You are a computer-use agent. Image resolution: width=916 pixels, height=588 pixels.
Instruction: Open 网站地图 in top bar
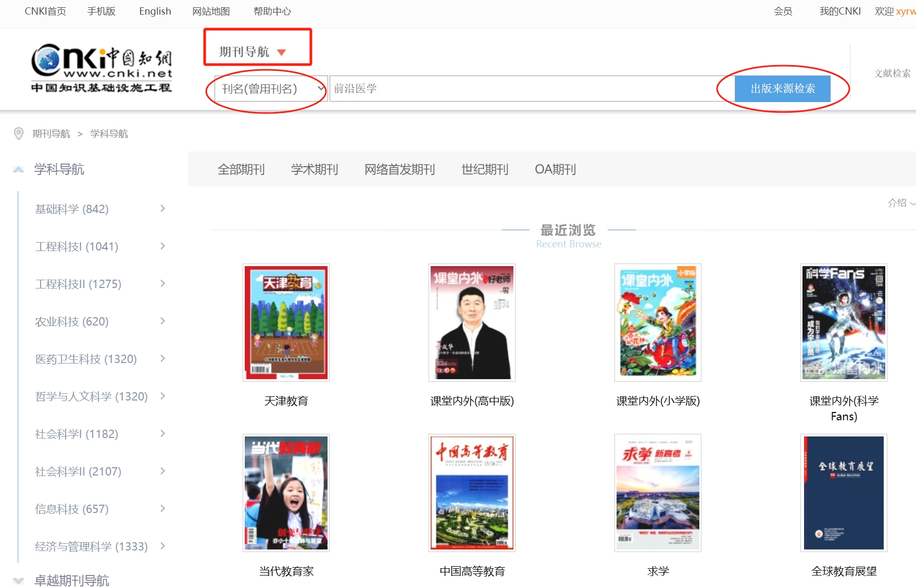click(211, 11)
